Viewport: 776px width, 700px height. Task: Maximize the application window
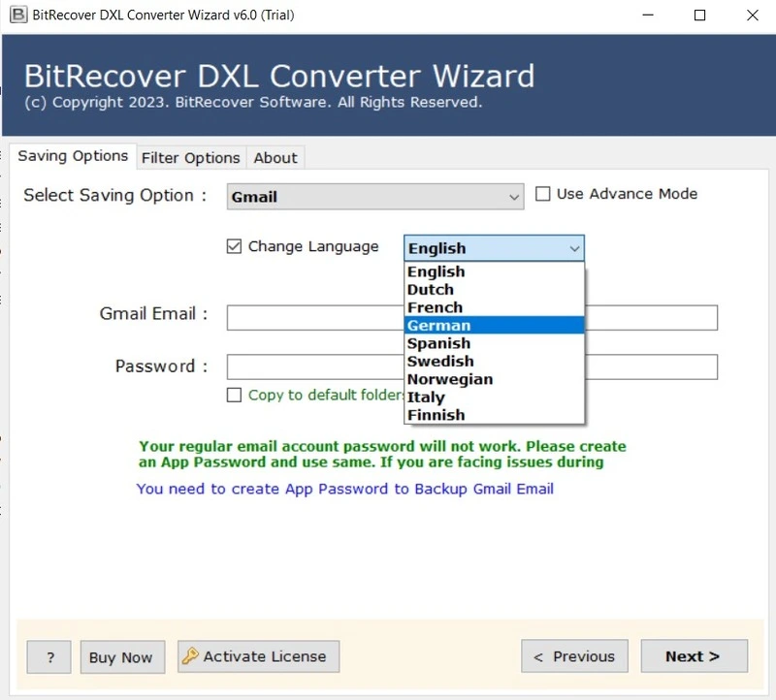pos(700,16)
